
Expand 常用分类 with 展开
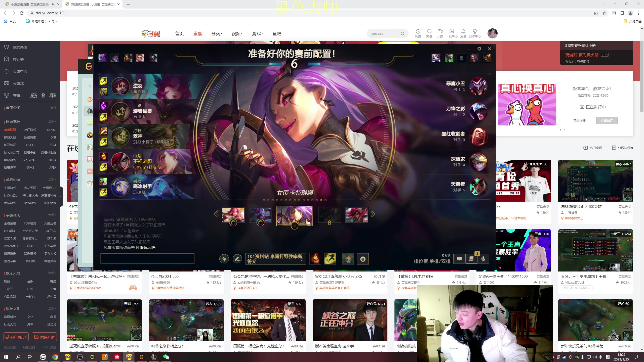pyautogui.click(x=53, y=108)
